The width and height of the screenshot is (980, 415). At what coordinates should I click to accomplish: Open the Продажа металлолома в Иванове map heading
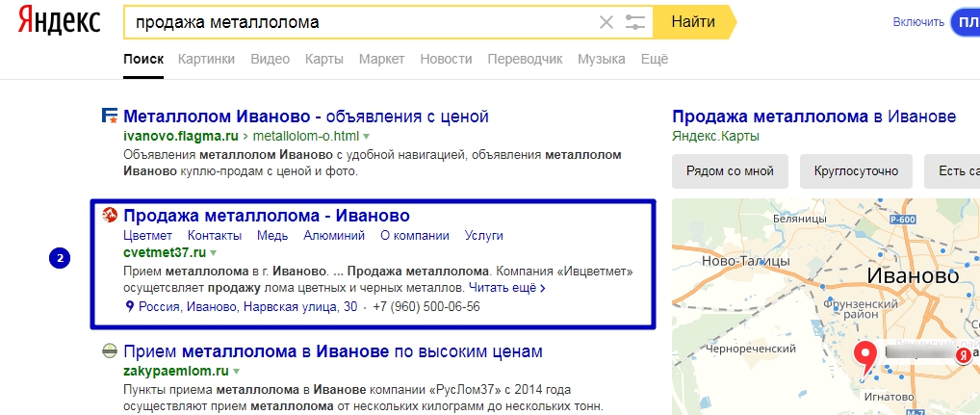pyautogui.click(x=813, y=117)
